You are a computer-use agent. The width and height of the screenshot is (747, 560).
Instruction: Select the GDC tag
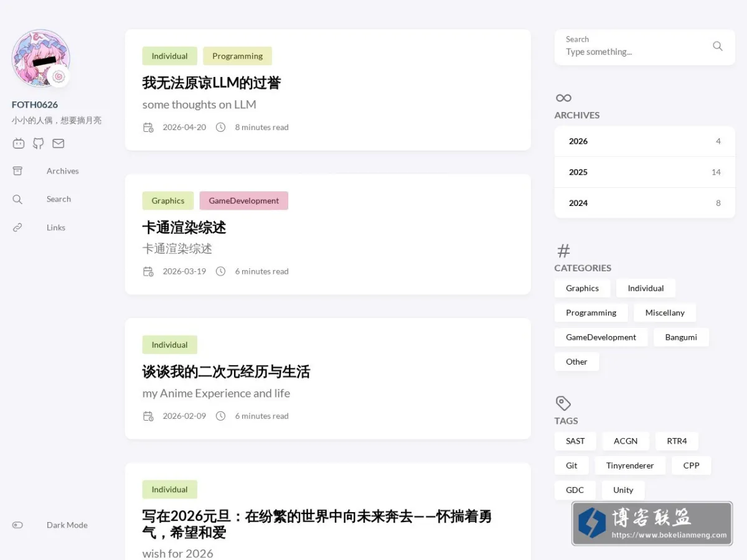point(575,490)
